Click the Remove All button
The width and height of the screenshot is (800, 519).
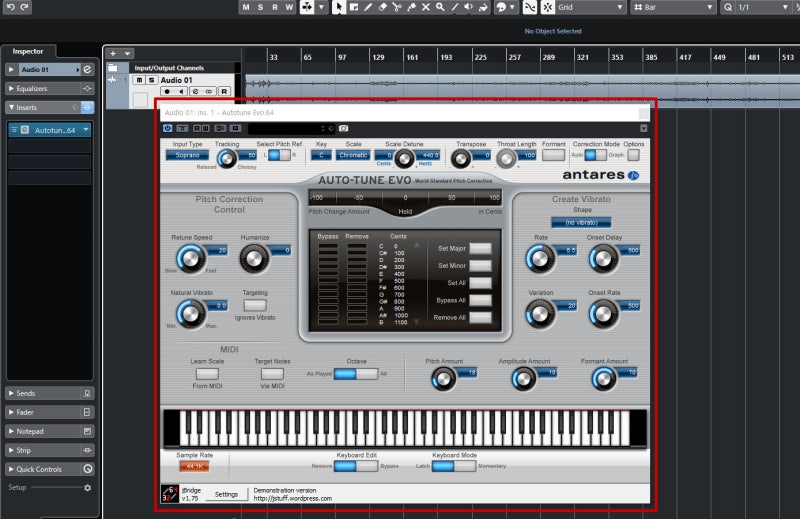coord(480,318)
